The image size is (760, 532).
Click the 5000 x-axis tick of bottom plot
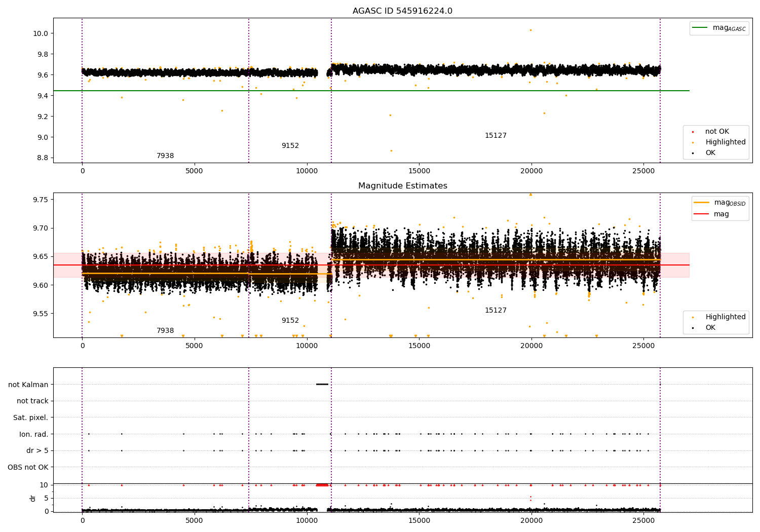click(x=195, y=520)
